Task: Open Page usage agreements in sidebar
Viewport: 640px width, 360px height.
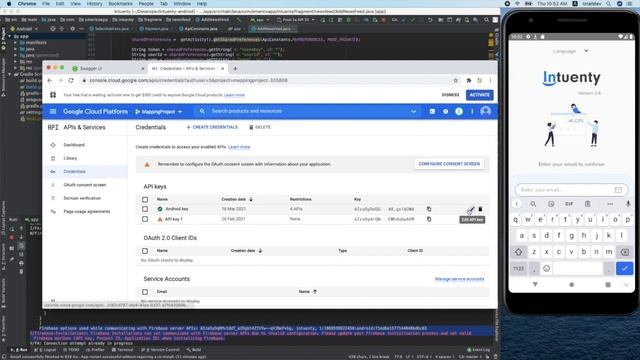Action: pos(87,211)
